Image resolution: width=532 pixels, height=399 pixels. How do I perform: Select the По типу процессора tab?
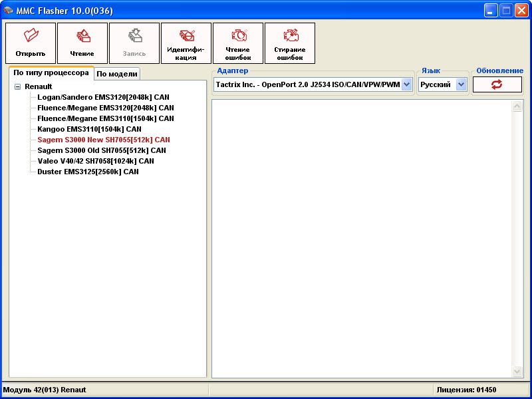pos(51,73)
